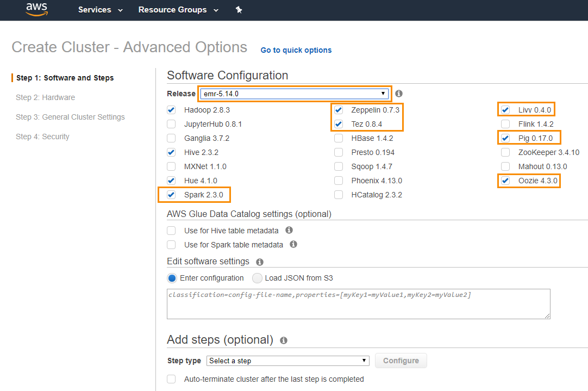Viewport: 588px width, 391px height.
Task: Toggle the Oozie 4.3.0 checkbox
Action: click(x=505, y=181)
